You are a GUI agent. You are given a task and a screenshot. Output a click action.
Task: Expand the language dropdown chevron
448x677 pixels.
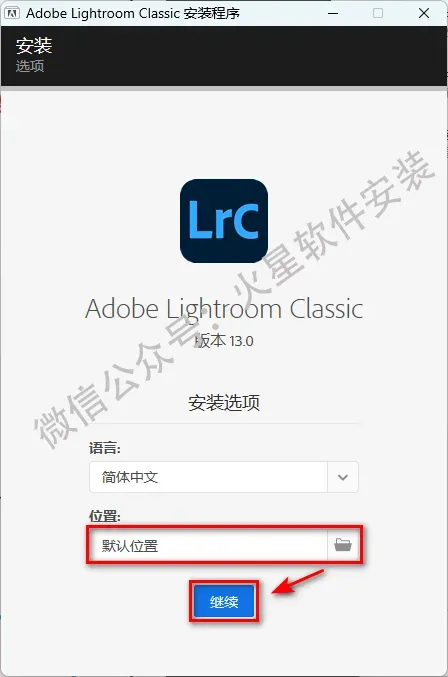coord(343,477)
